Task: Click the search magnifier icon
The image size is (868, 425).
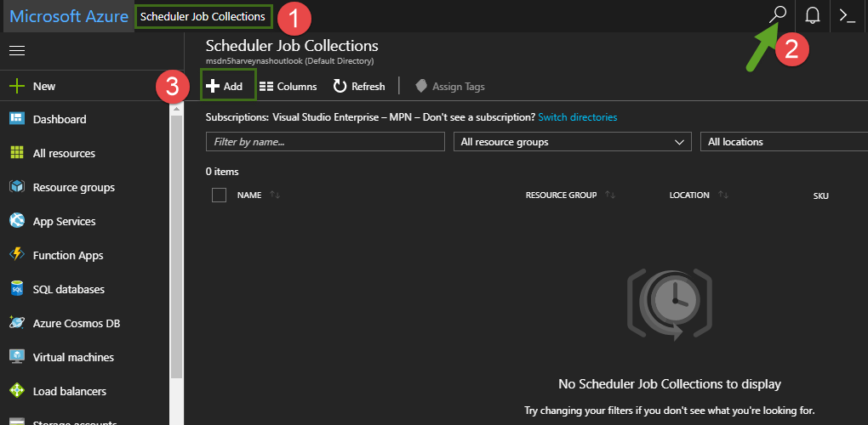Action: (777, 15)
